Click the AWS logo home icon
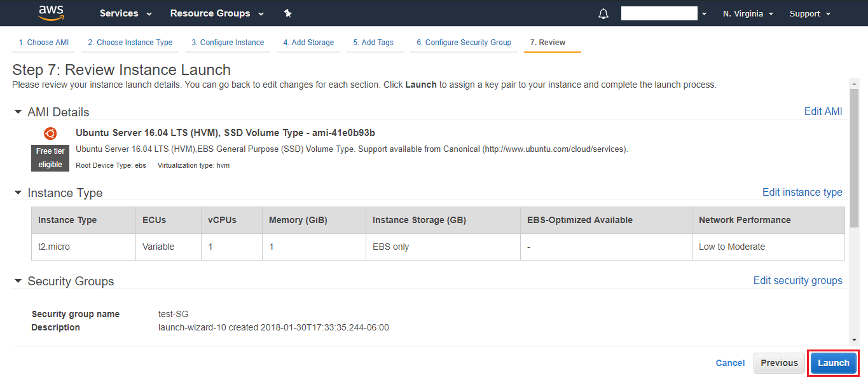 [51, 13]
